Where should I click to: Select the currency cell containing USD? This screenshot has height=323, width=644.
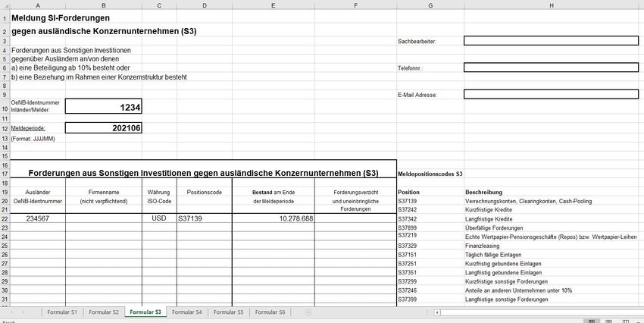click(x=160, y=218)
